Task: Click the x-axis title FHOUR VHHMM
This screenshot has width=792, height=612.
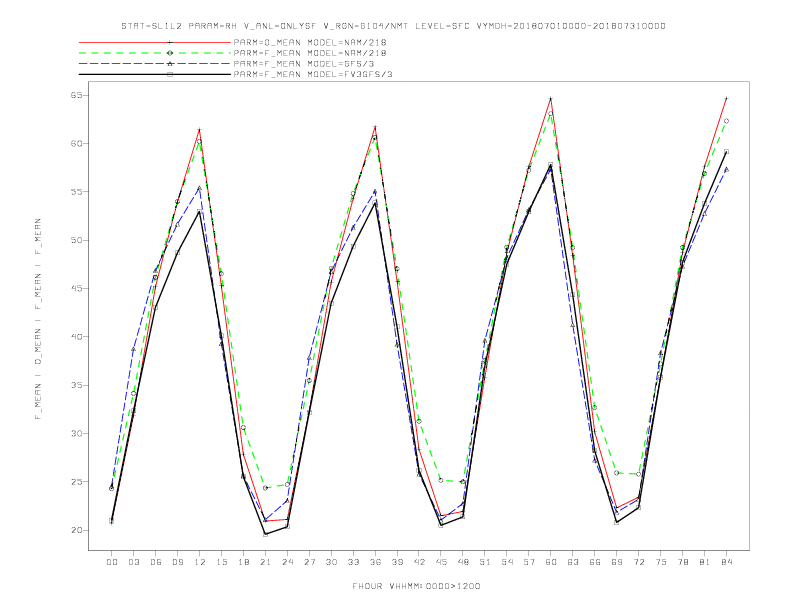Action: 416,586
